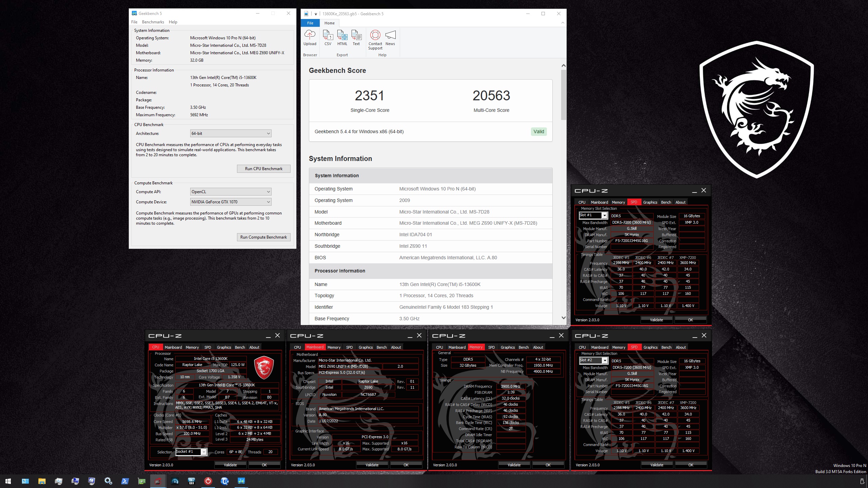Open File Explorer from the taskbar

coord(42,481)
